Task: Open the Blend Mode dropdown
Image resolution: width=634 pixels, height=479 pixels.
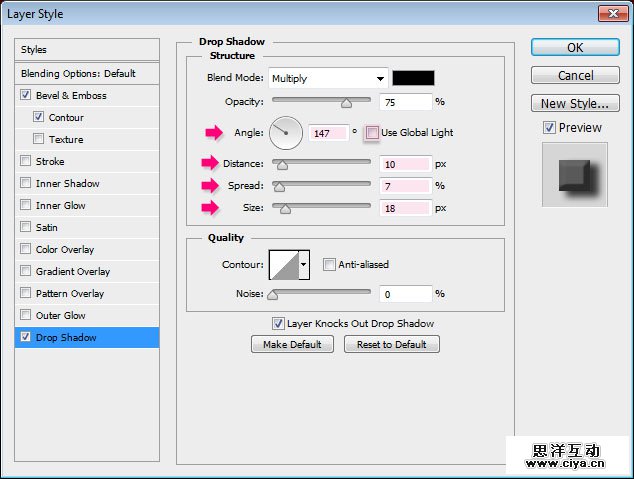Action: (328, 79)
